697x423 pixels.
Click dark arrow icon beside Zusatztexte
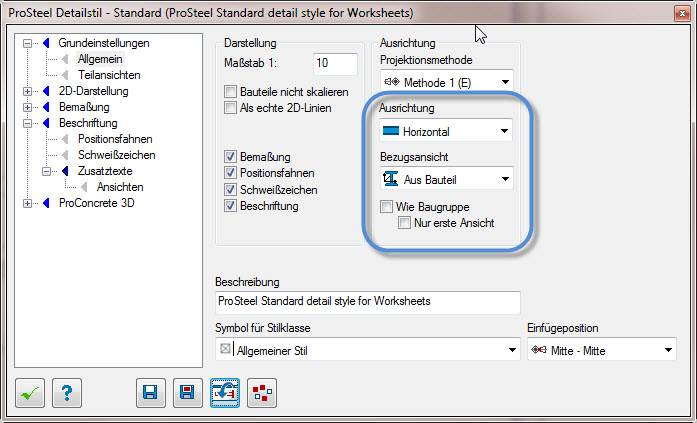[x=65, y=171]
